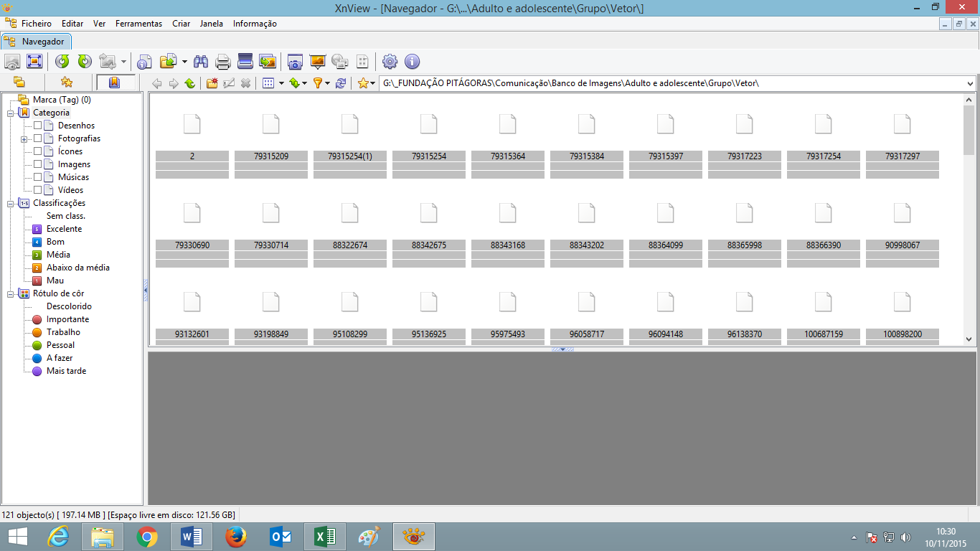
Task: Start the screen capture tool
Action: 295,62
